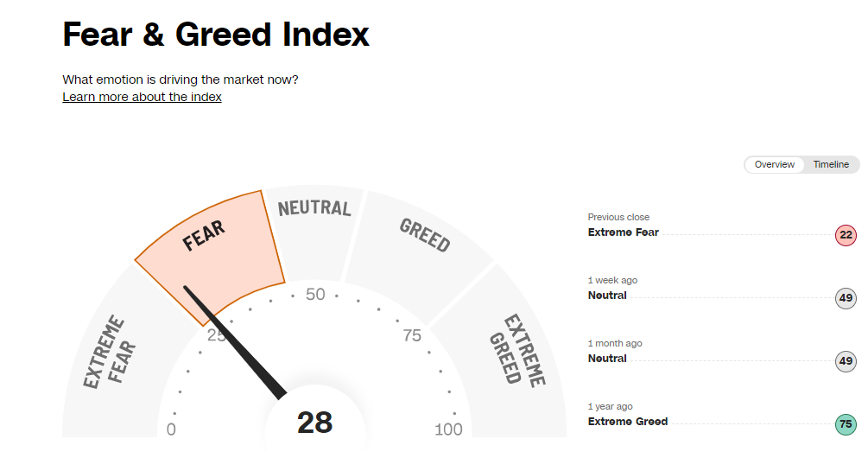Click the 'Extreme Greed' 1 year ago label
The width and height of the screenshot is (868, 458).
coord(627,422)
